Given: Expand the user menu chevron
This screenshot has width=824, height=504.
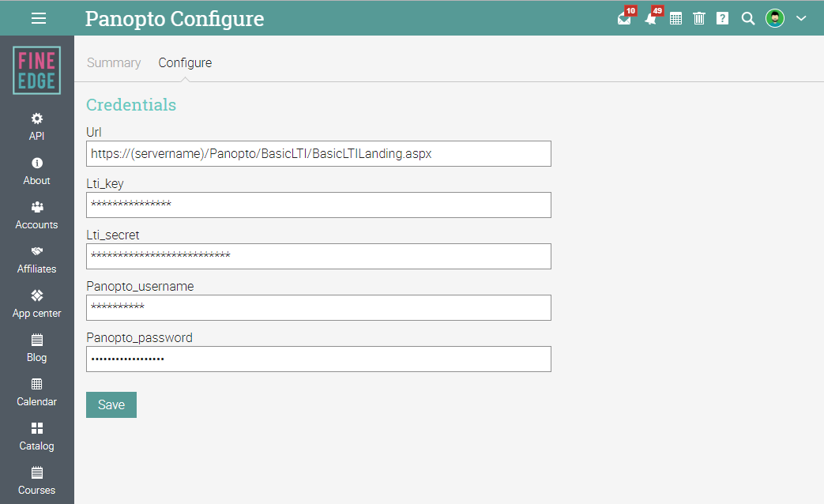Looking at the screenshot, I should (801, 18).
